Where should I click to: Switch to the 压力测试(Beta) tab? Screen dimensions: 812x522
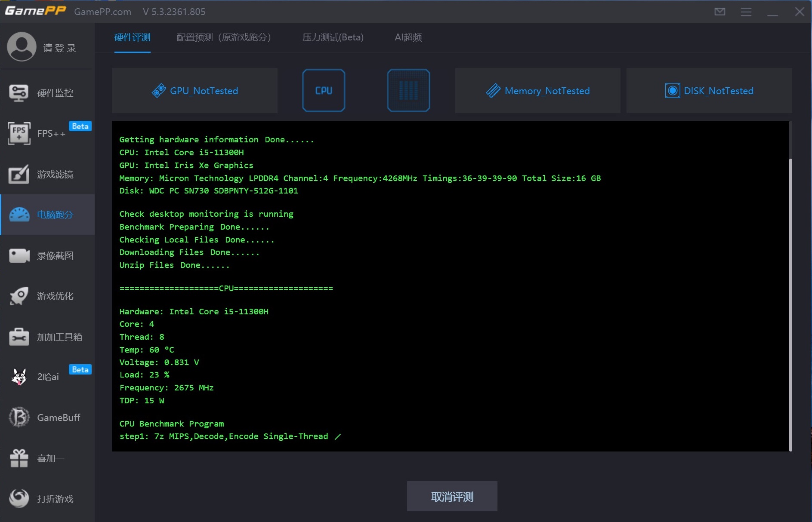click(333, 37)
